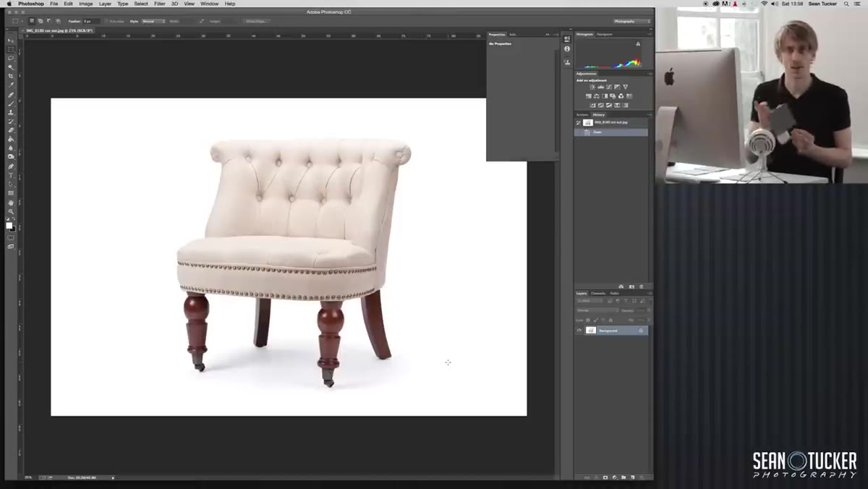Click the histogram cached data warning icon
The width and height of the screenshot is (868, 489).
tap(638, 44)
